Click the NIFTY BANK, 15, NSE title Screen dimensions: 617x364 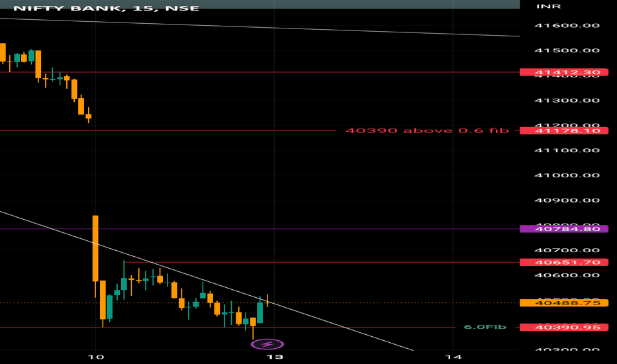(x=106, y=8)
